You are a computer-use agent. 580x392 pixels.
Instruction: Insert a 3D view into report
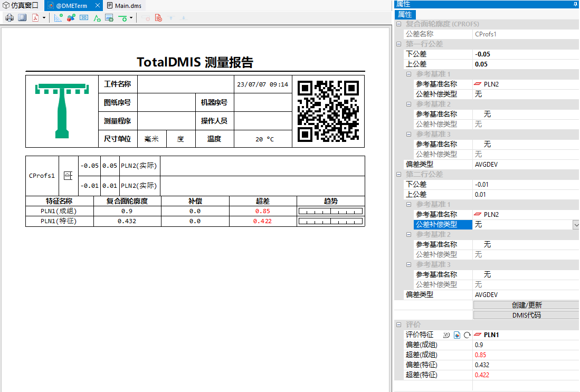click(x=84, y=18)
